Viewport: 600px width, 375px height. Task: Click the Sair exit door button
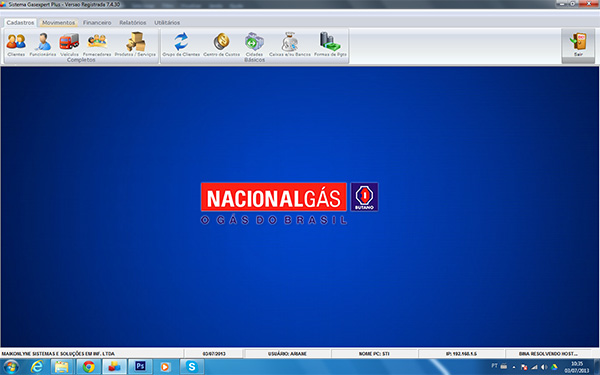point(578,46)
